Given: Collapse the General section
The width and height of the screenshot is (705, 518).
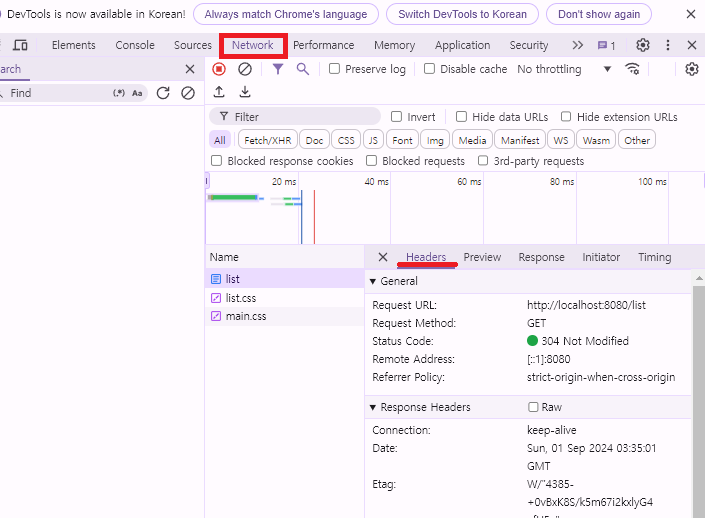Looking at the screenshot, I should tap(373, 281).
